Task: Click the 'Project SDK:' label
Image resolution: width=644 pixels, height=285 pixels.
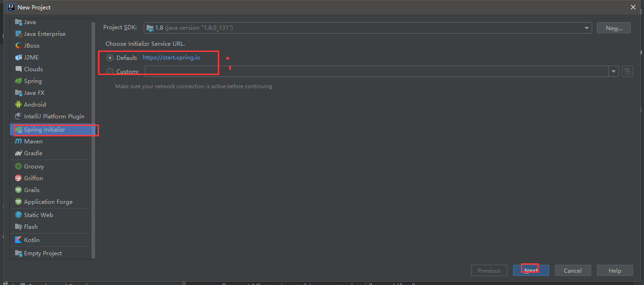Action: click(120, 27)
